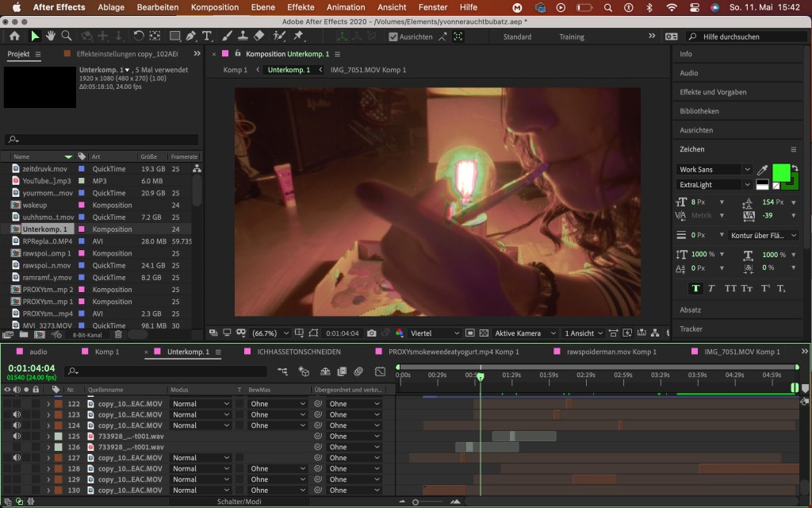Open the Graph Editor in the timeline

click(380, 371)
